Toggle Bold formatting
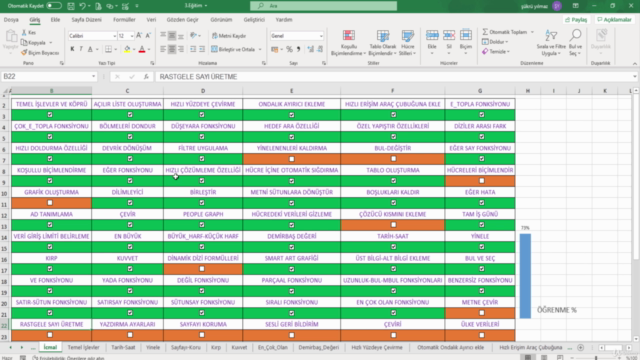 [x=72, y=49]
